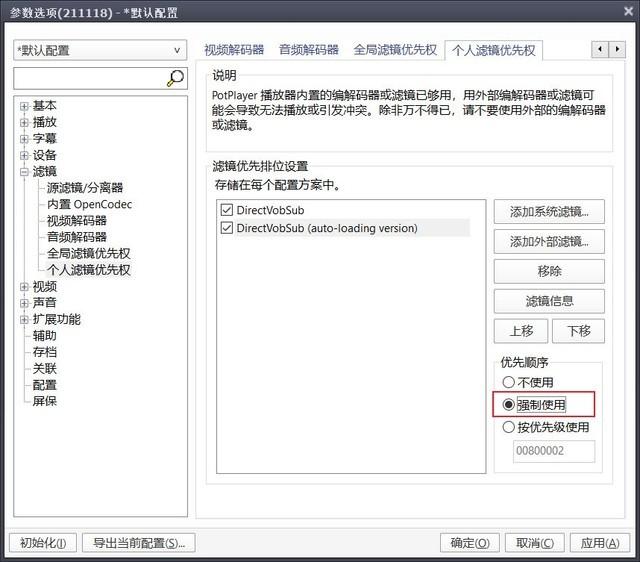640x562 pixels.
Task: Select the 按优先级使用 radio option
Action: point(509,427)
